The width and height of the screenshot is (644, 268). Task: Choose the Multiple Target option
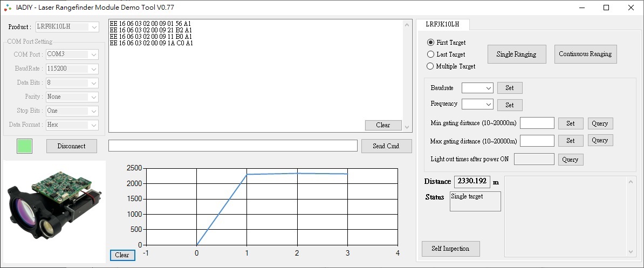430,66
